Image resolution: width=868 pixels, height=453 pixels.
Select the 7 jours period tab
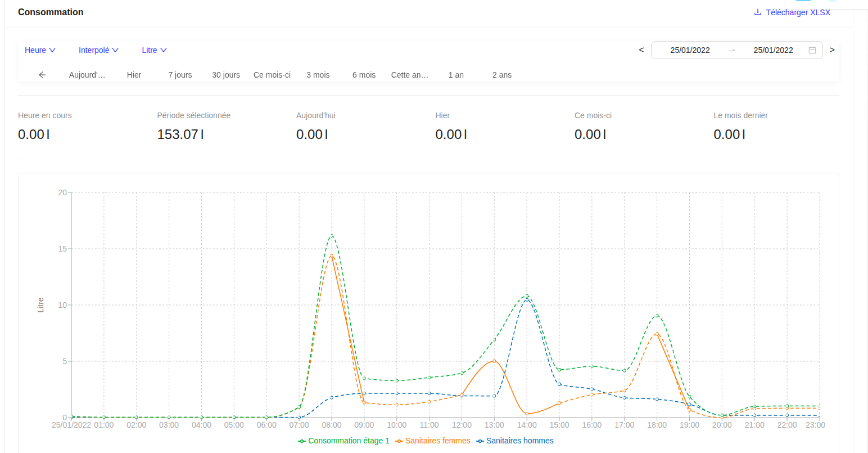(x=180, y=74)
